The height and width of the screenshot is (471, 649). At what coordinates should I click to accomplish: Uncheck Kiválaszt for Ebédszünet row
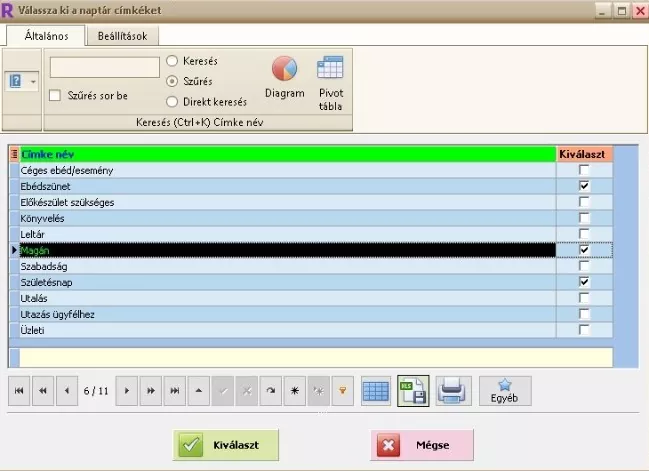tap(584, 186)
